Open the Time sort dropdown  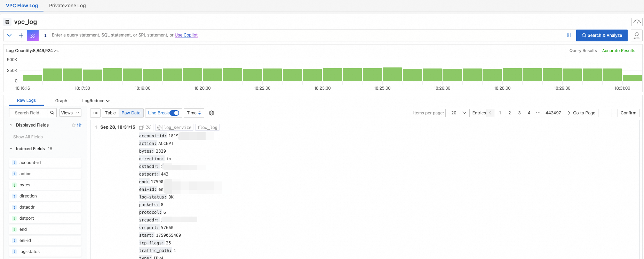tap(194, 113)
